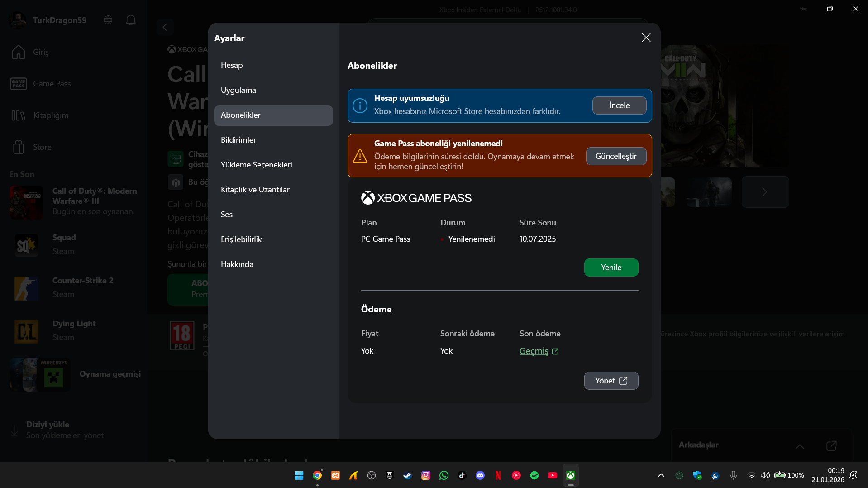
Task: Open the clock and calendar flyout
Action: [828, 475]
